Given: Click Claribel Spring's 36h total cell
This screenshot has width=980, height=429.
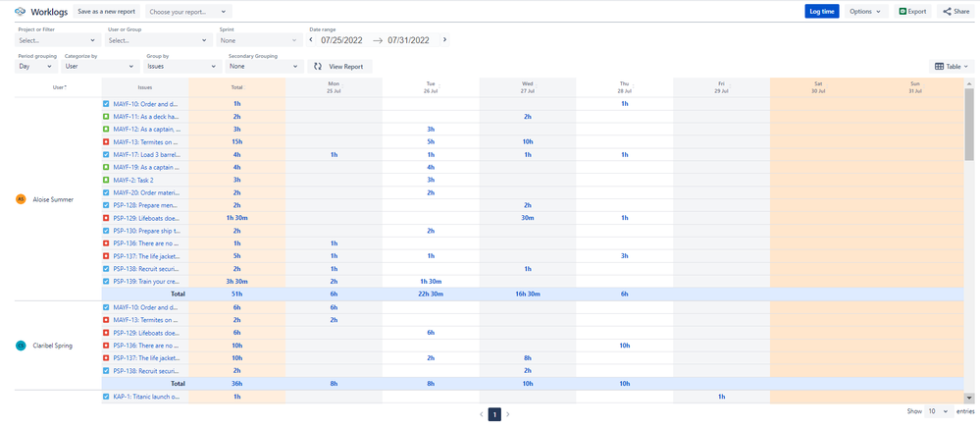Looking at the screenshot, I should (237, 383).
